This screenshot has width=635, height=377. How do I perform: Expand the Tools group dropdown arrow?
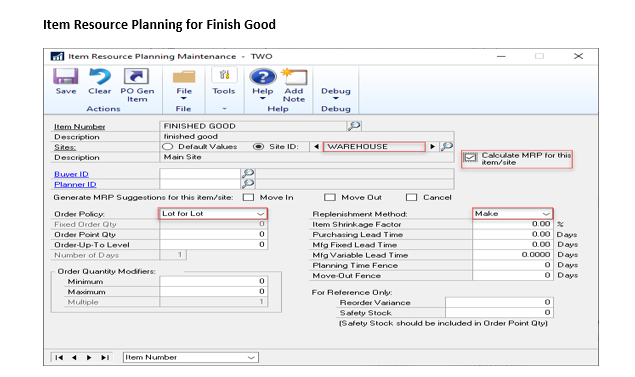[x=224, y=109]
